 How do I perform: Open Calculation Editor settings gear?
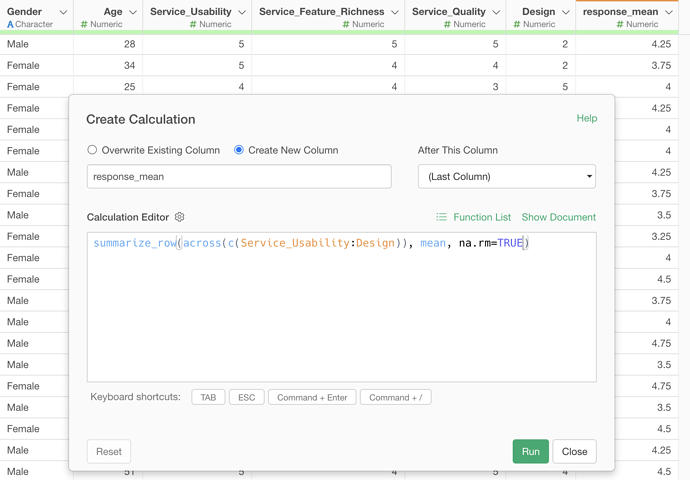[x=180, y=217]
